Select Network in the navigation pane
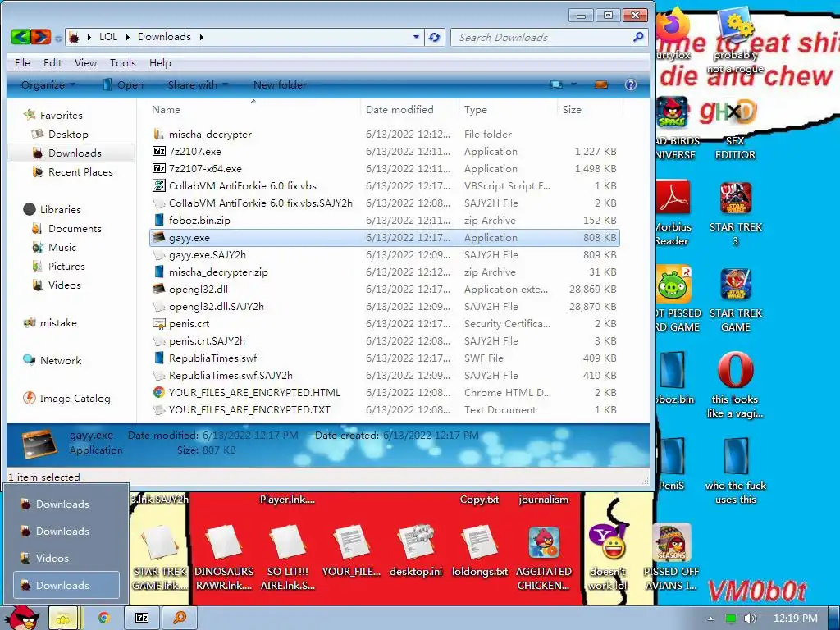The height and width of the screenshot is (630, 840). click(61, 361)
